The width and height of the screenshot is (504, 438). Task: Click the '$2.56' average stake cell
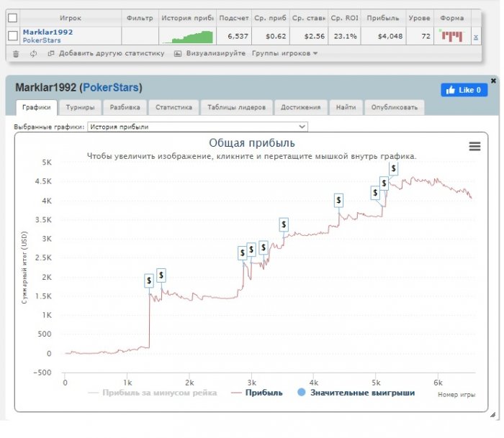pos(309,36)
